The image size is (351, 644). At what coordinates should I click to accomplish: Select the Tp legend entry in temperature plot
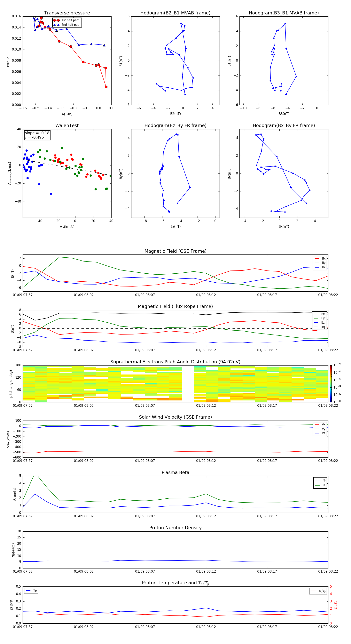31,591
